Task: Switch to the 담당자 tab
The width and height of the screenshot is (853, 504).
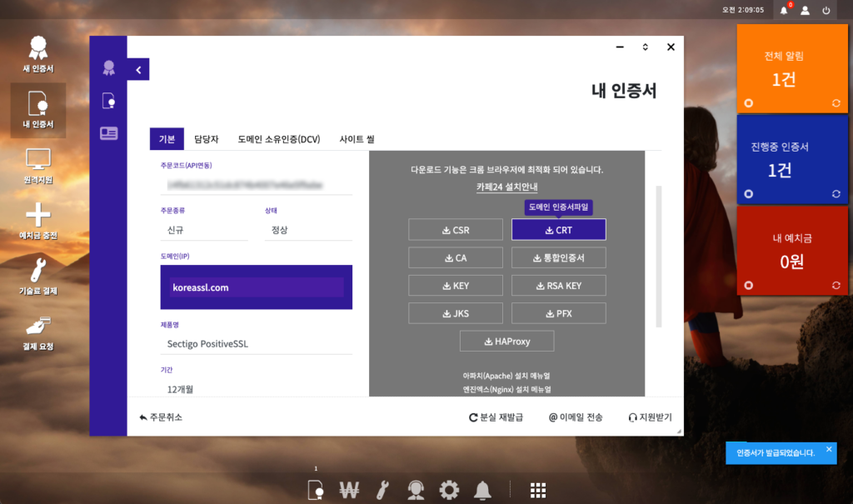Action: pos(207,139)
